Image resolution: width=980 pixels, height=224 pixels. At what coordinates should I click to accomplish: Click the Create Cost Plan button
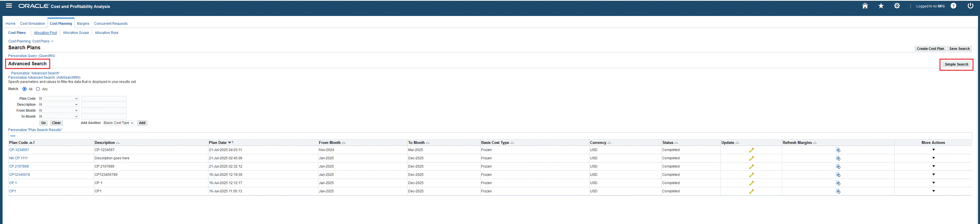(x=930, y=49)
